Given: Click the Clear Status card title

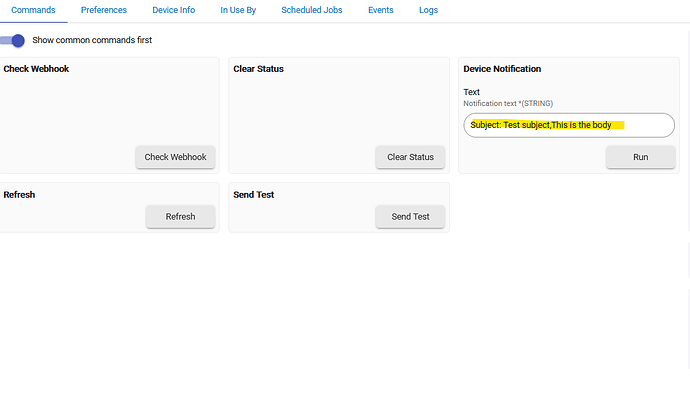Looking at the screenshot, I should pos(258,69).
